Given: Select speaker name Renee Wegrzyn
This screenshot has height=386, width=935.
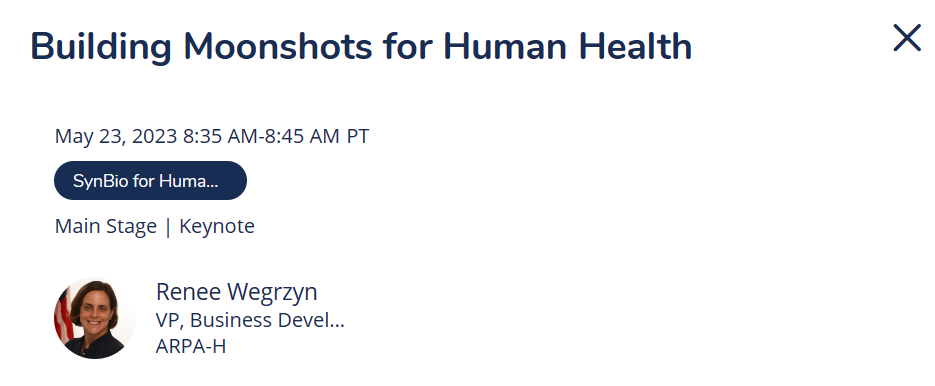Looking at the screenshot, I should coord(237,292).
